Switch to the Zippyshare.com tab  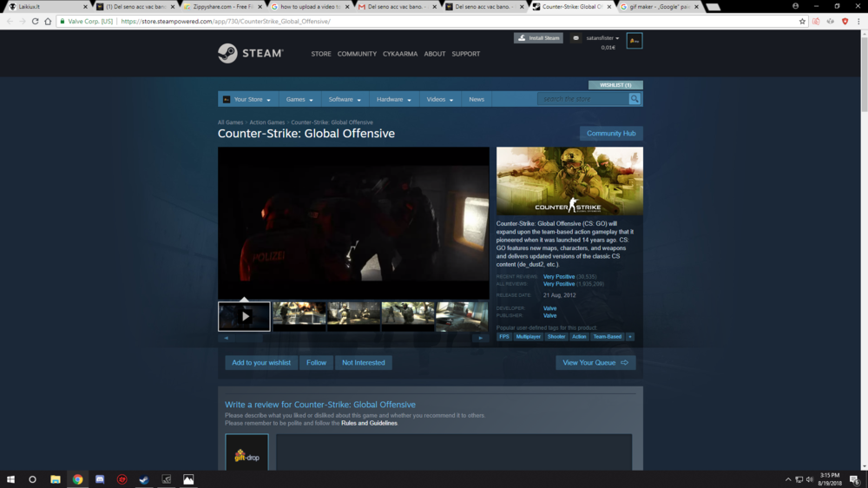point(222,7)
